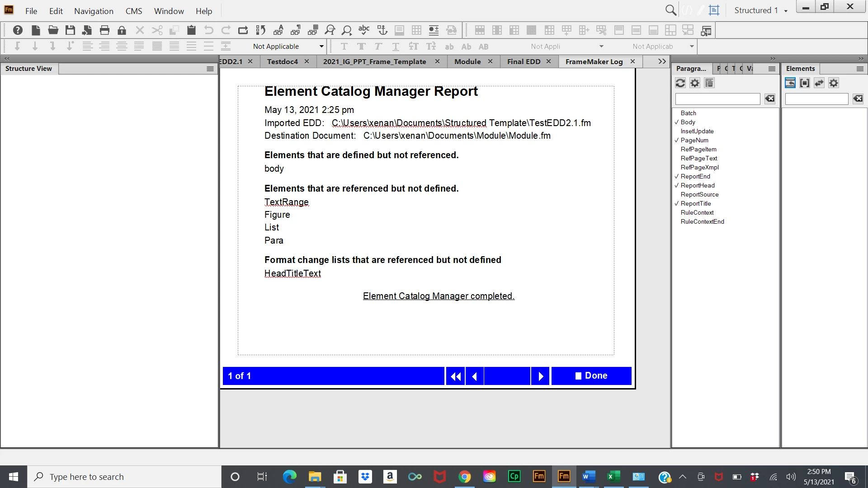Refresh the Paragraph catalog list
Screen dimensions: 868x488
[680, 83]
